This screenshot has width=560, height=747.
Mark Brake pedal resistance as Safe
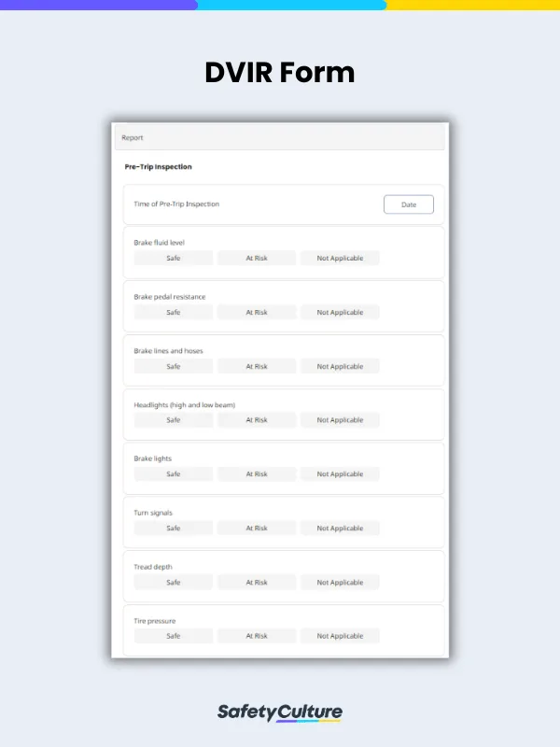click(173, 312)
